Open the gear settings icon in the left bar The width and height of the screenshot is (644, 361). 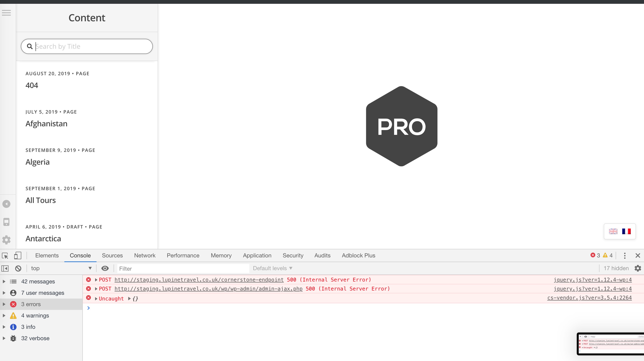6,240
